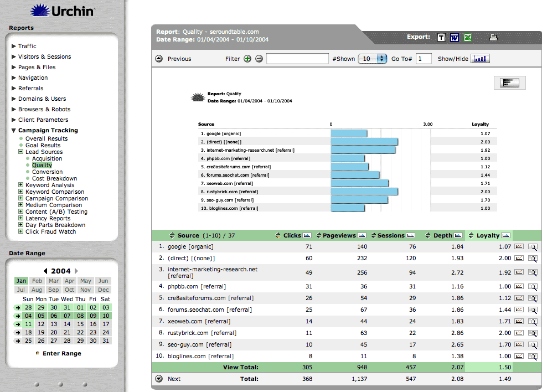Drill down on xeoweb.com magnifier
This screenshot has width=542, height=392.
point(533,322)
